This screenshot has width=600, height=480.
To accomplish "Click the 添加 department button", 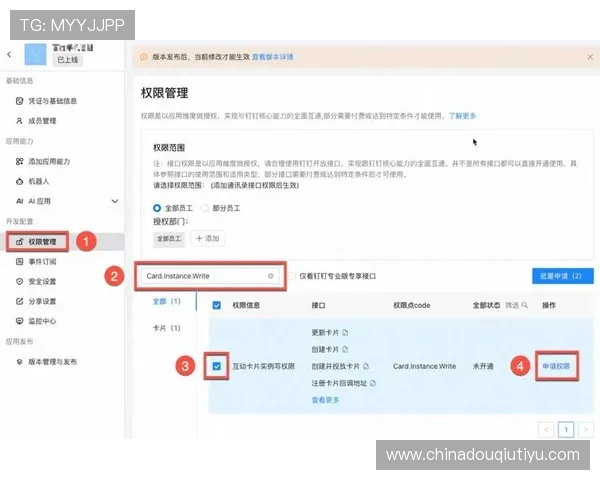I will pos(208,239).
